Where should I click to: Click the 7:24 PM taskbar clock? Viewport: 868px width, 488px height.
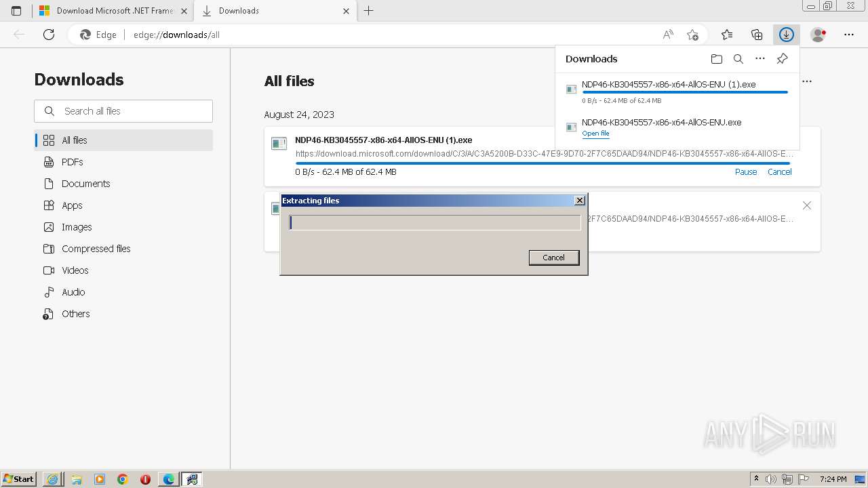click(x=833, y=479)
